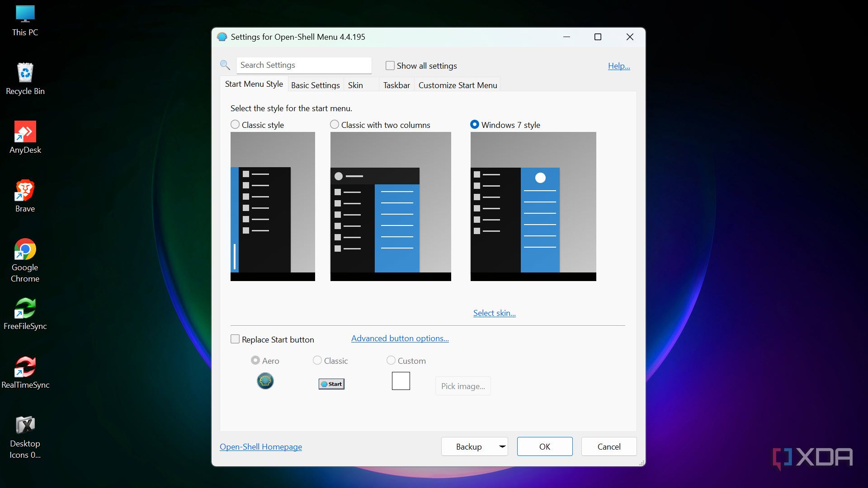Select the Recycle Bin icon
868x488 pixels.
coord(25,73)
